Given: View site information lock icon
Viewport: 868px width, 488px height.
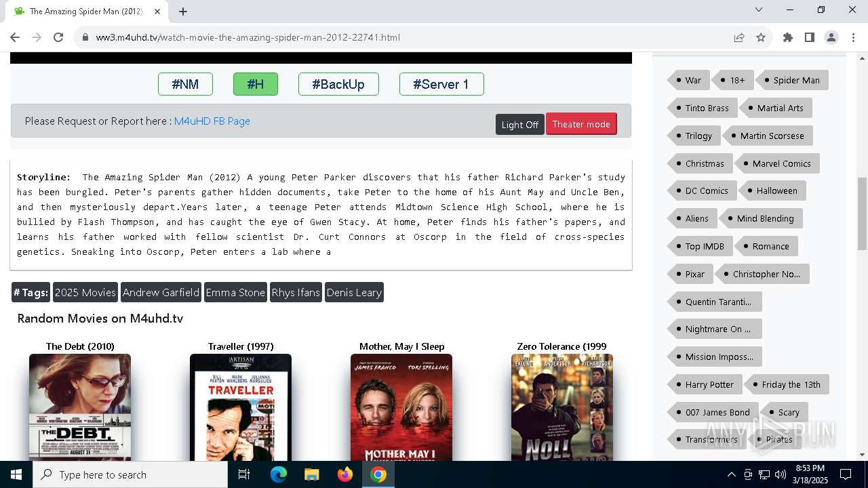Looking at the screenshot, I should [x=85, y=37].
